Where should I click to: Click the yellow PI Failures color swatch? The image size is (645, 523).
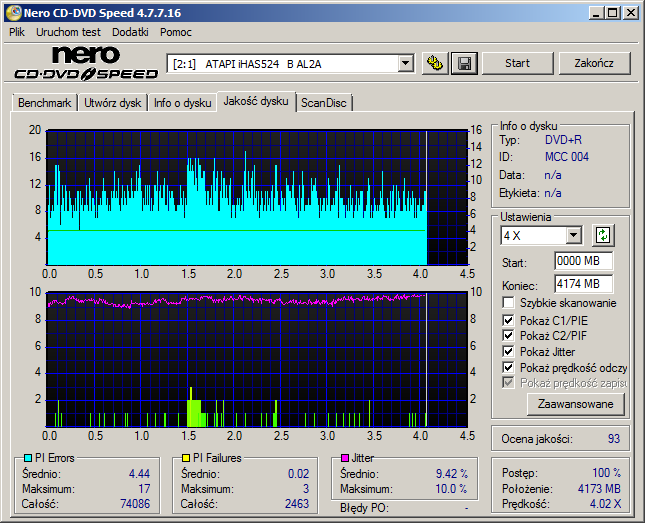point(186,458)
